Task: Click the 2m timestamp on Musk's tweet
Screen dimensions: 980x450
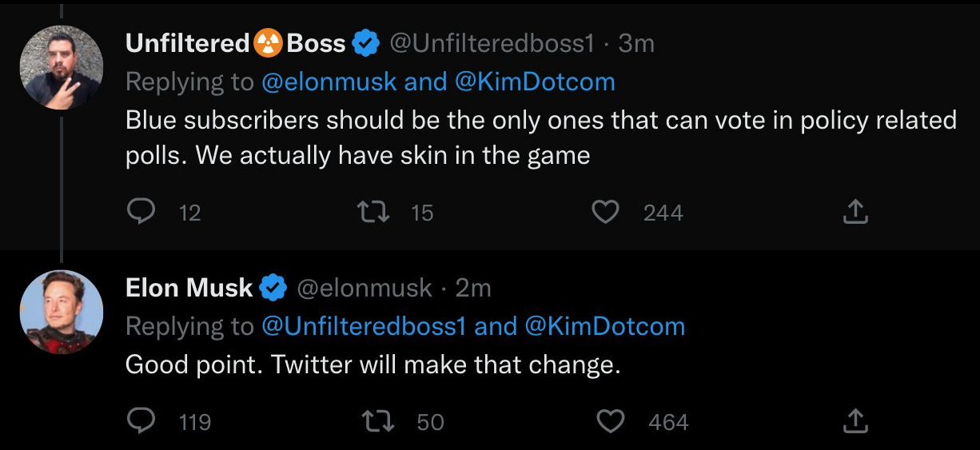Action: pyautogui.click(x=473, y=288)
